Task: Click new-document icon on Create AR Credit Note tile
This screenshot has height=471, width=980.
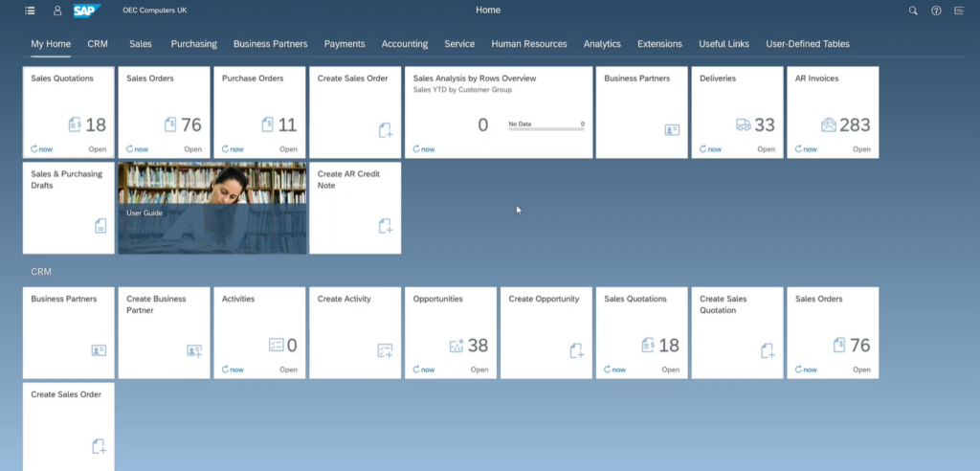Action: tap(386, 226)
